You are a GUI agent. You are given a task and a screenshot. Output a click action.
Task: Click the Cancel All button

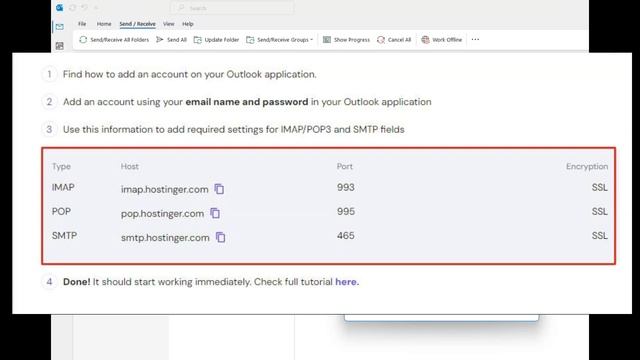[x=394, y=40]
